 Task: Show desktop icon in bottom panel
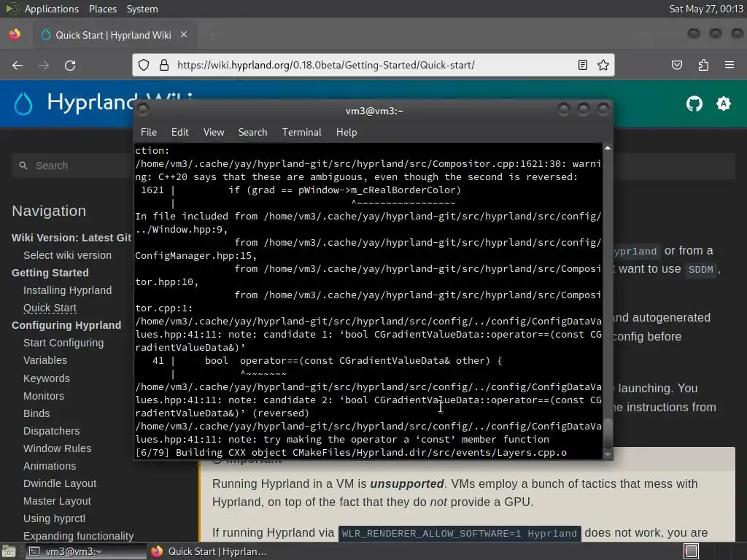click(x=9, y=551)
